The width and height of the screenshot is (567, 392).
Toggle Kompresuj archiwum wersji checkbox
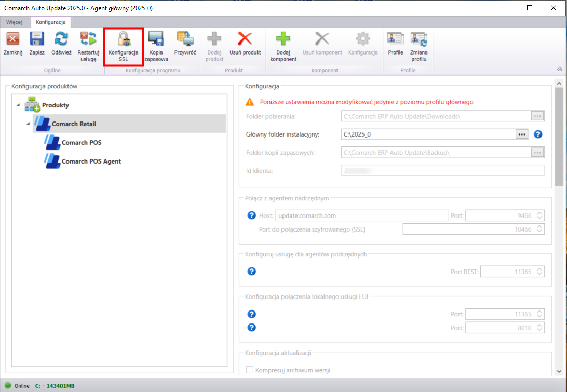pyautogui.click(x=250, y=370)
